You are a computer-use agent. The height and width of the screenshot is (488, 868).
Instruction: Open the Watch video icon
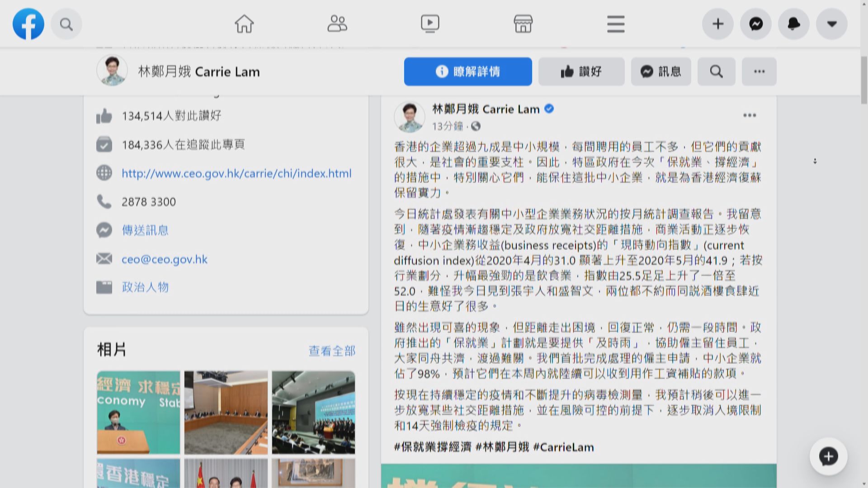point(429,24)
